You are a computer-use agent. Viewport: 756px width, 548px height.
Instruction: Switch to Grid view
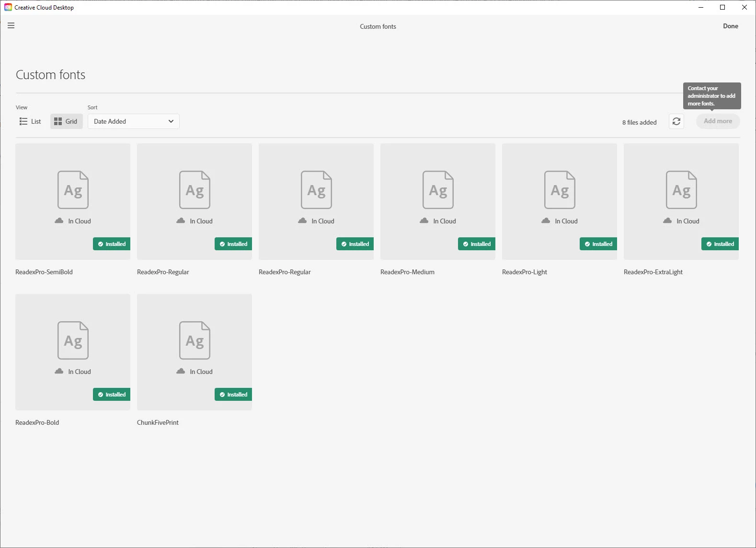point(66,121)
